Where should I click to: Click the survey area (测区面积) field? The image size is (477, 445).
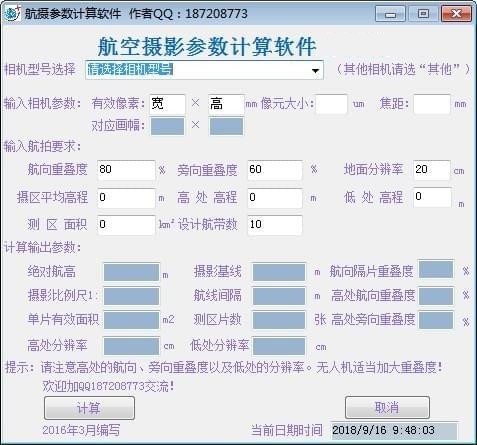point(126,225)
